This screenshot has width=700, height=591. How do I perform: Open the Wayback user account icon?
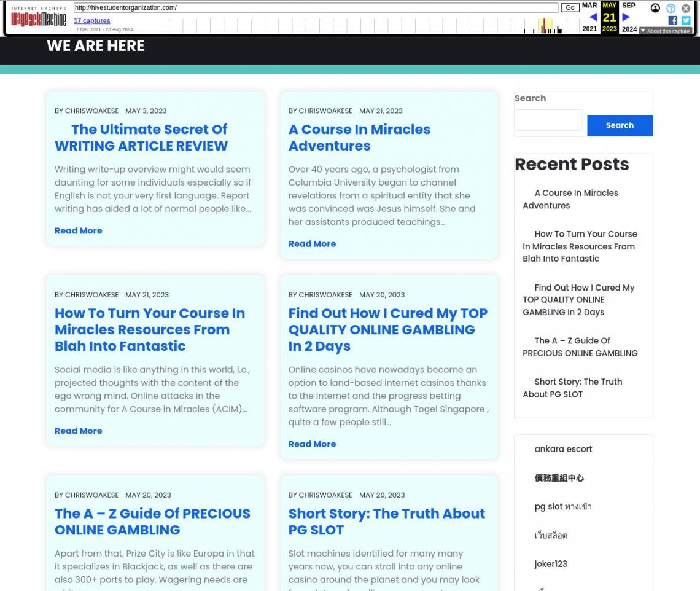click(x=655, y=8)
